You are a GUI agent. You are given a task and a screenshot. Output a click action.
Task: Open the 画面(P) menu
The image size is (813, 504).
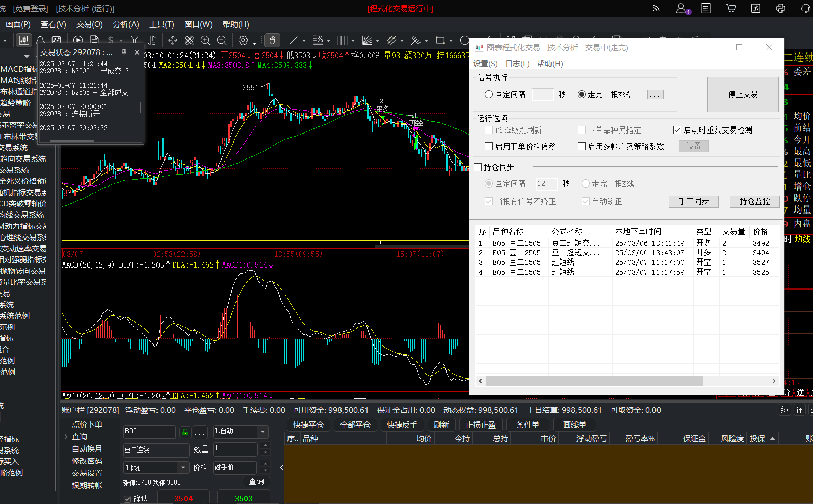click(x=18, y=24)
